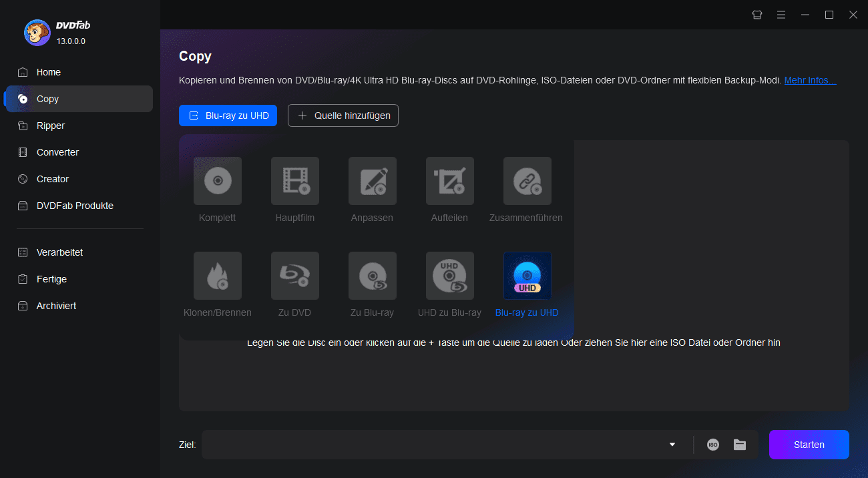Expand the Ziel destination dropdown arrow
The height and width of the screenshot is (478, 868).
pos(672,445)
